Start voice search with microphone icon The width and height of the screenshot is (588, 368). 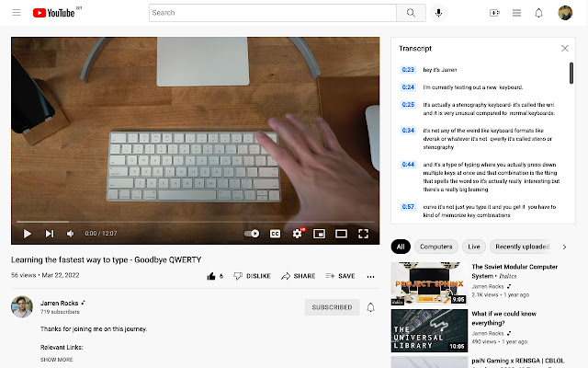tap(438, 13)
